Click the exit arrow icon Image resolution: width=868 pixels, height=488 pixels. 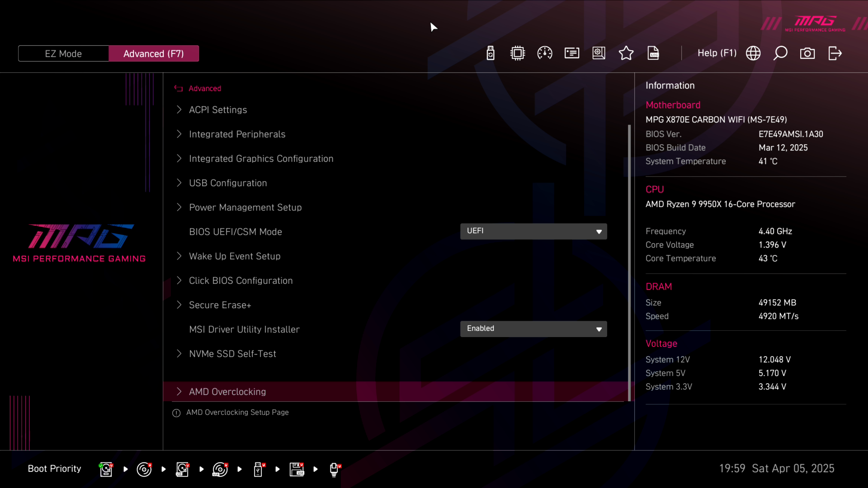click(x=835, y=53)
